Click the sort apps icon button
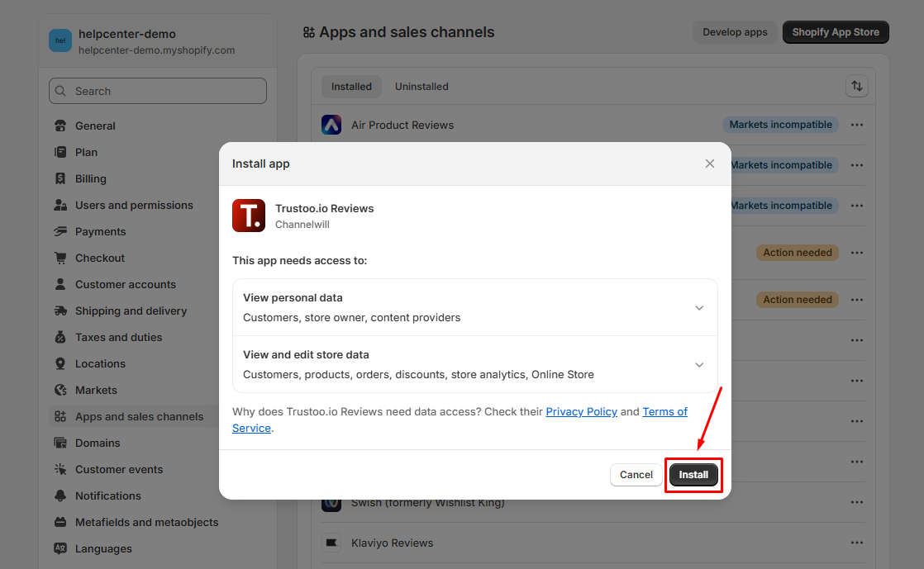Viewport: 924px width, 569px height. click(856, 86)
